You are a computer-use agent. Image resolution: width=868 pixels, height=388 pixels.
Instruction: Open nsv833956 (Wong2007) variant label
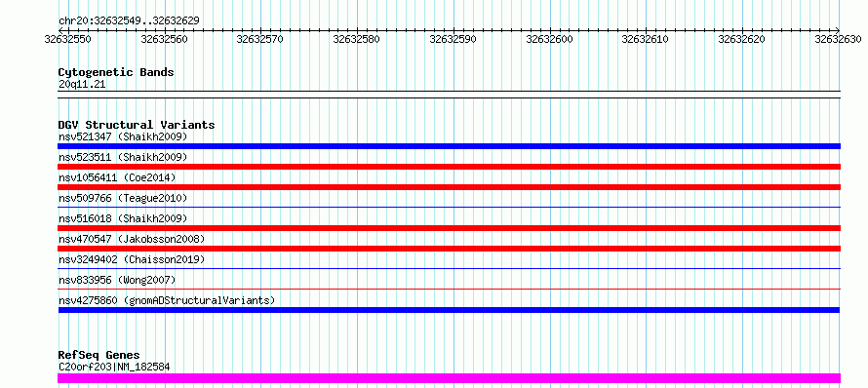tap(117, 280)
